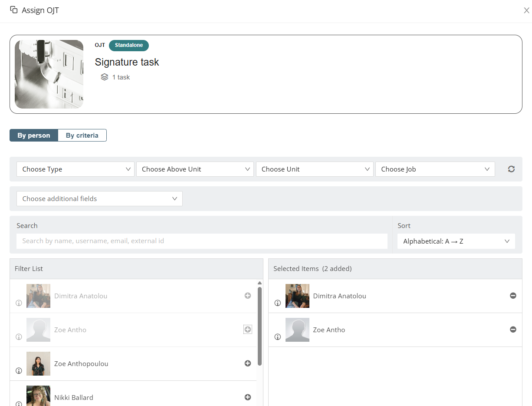Add Zoe Anthopoulou using plus icon
The height and width of the screenshot is (406, 532).
point(248,363)
